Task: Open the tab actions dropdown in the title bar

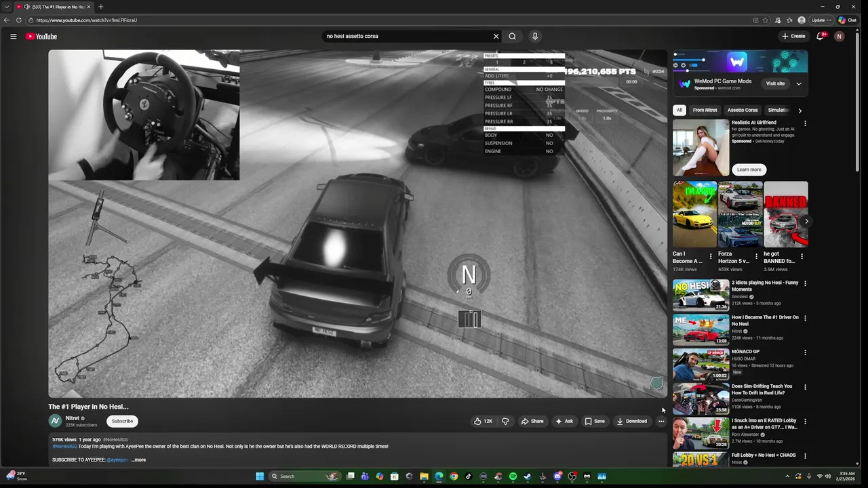Action: (x=6, y=7)
